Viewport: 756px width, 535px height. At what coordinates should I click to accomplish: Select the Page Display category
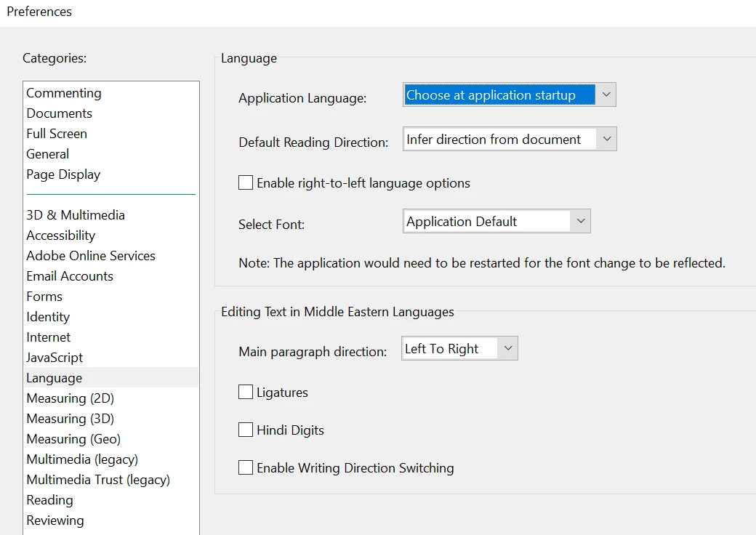pyautogui.click(x=63, y=174)
